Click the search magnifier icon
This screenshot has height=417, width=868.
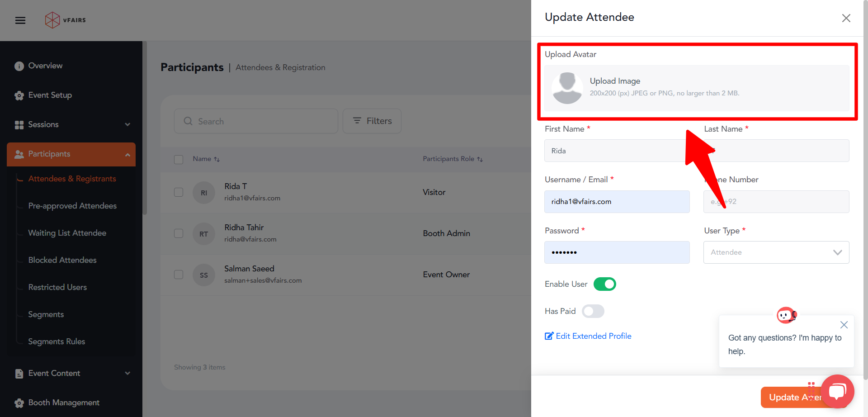coord(188,121)
